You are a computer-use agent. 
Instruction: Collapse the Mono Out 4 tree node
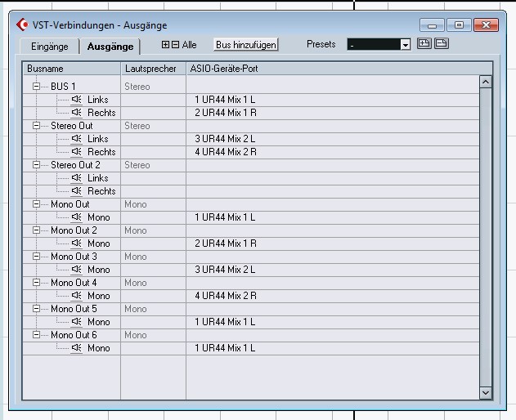tap(36, 283)
